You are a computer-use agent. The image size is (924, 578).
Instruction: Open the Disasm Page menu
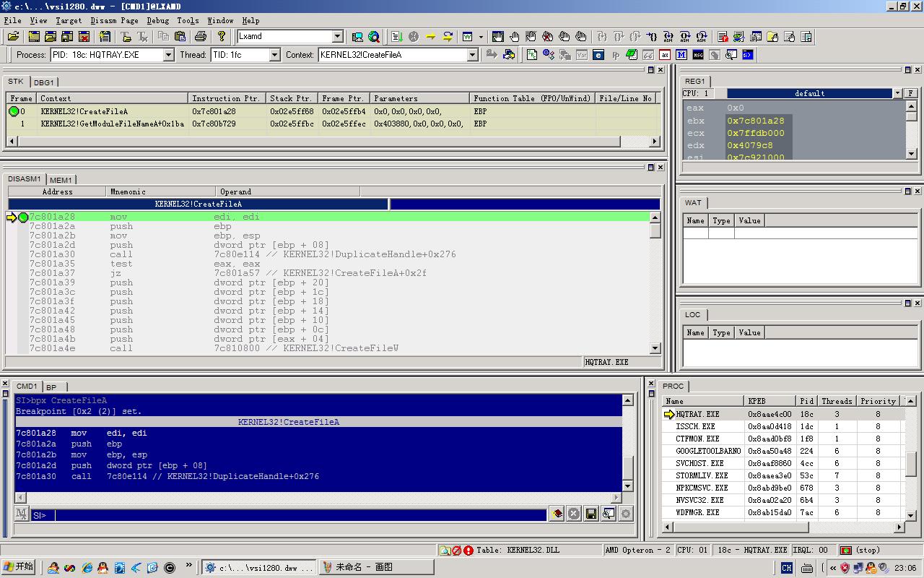[x=114, y=20]
